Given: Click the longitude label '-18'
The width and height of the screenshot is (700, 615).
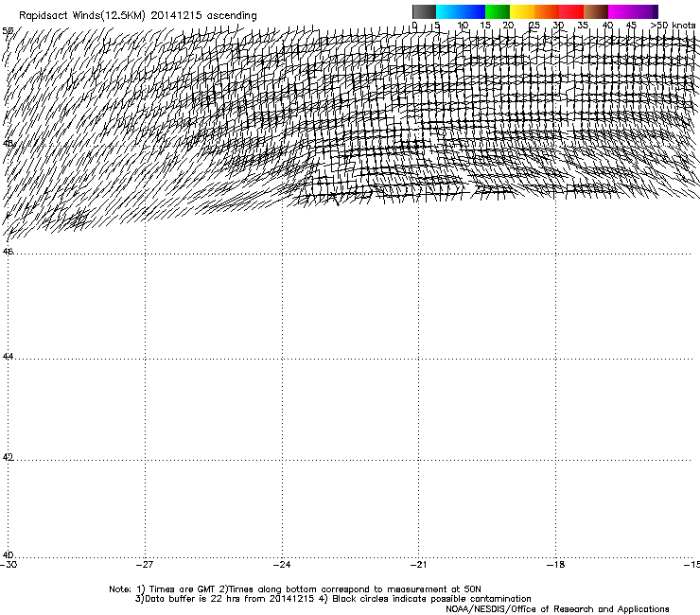Looking at the screenshot, I should click(x=555, y=565).
